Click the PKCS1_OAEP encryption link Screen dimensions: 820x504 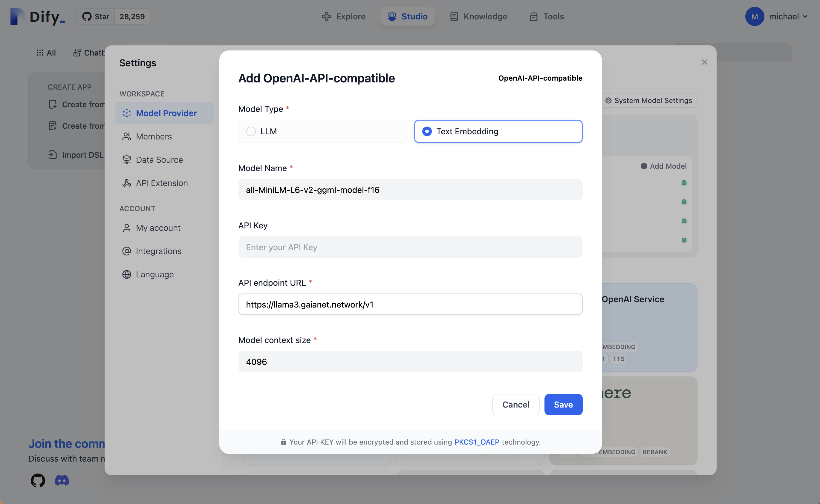pos(477,441)
